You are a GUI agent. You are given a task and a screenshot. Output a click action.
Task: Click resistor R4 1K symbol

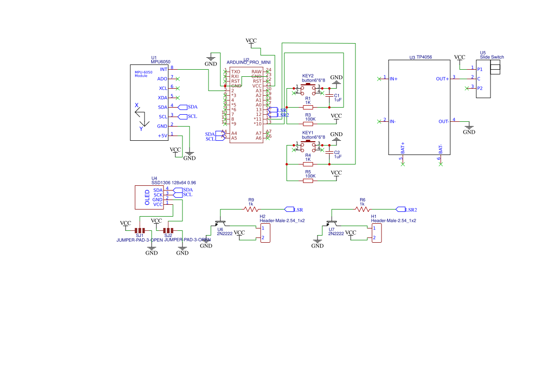click(308, 164)
